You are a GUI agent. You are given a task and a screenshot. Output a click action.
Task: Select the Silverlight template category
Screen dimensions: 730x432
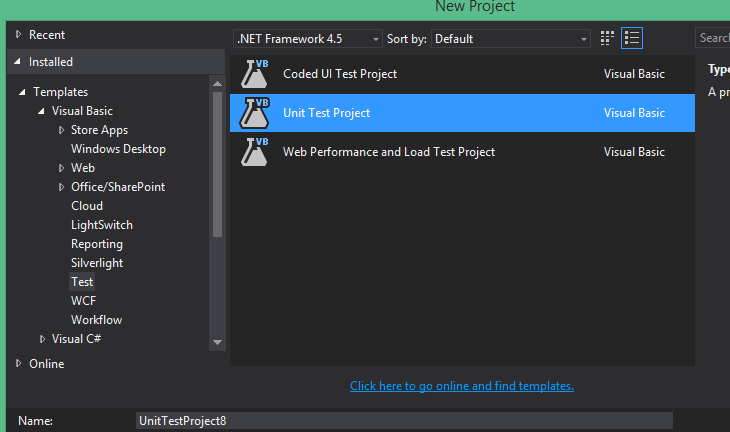click(96, 263)
